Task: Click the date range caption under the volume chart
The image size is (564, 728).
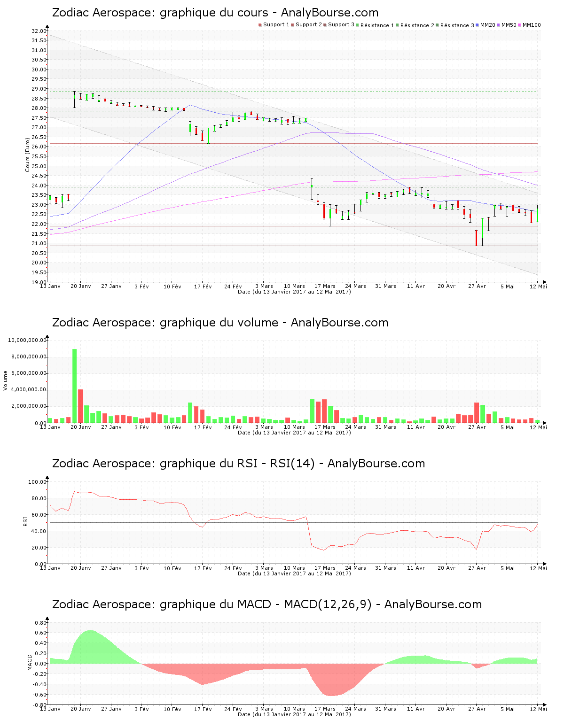Action: (294, 433)
